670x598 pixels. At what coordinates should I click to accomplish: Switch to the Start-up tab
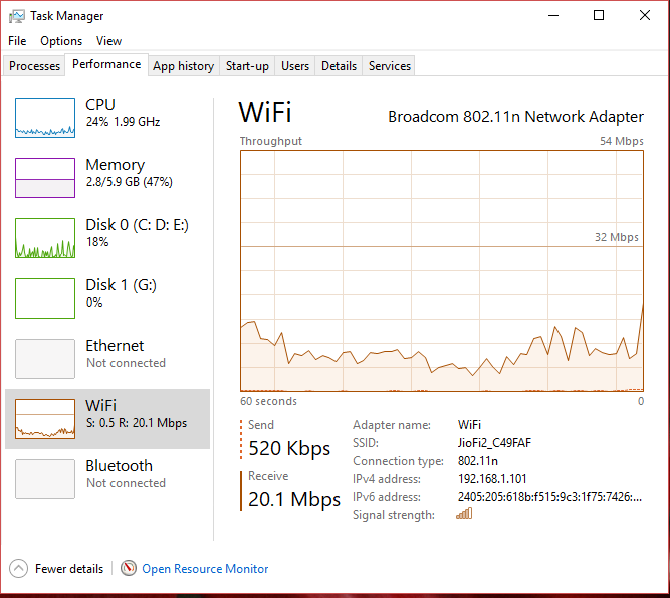[247, 66]
